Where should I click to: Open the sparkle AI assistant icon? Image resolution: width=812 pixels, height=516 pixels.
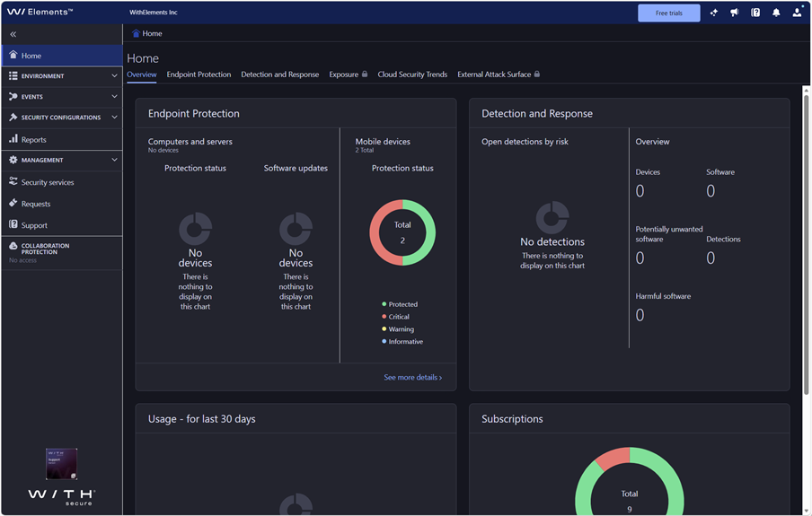713,13
